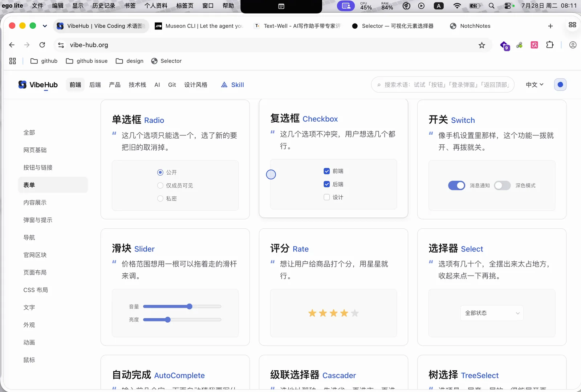581x392 pixels.
Task: Open the 设计风格 nav tab
Action: (196, 85)
